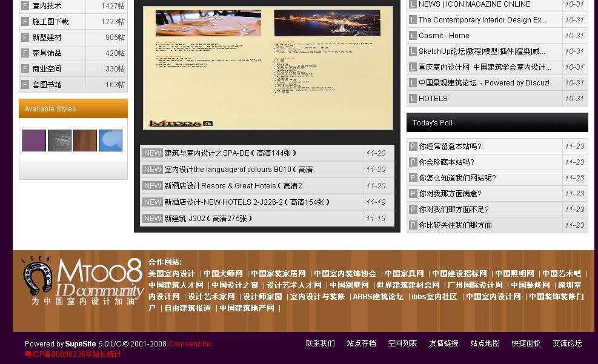Click the NEW badge beside 新酒店设计-NEW HOTELS 2-J226-2
The height and width of the screenshot is (364, 598).
[x=153, y=202]
